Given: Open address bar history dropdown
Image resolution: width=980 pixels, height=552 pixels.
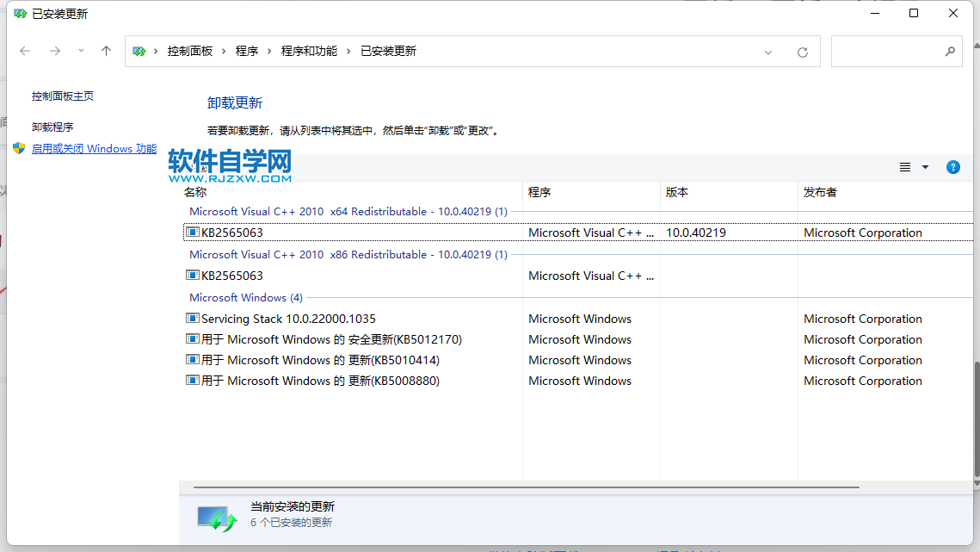Looking at the screenshot, I should click(x=768, y=53).
